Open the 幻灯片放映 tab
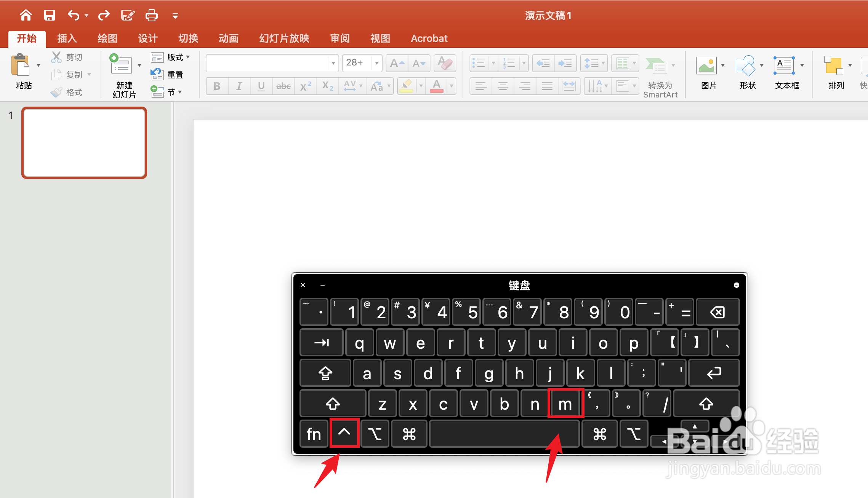Image resolution: width=868 pixels, height=498 pixels. pyautogui.click(x=284, y=38)
